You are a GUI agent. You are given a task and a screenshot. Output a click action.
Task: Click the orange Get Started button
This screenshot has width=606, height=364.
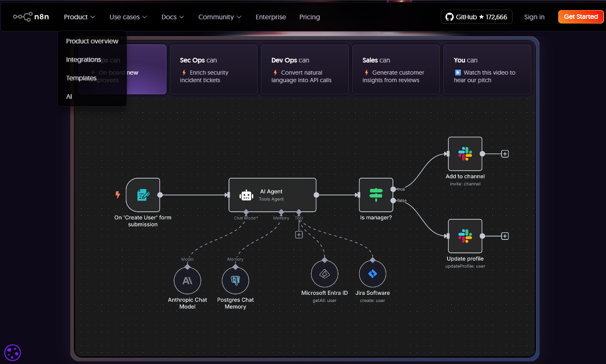[581, 17]
